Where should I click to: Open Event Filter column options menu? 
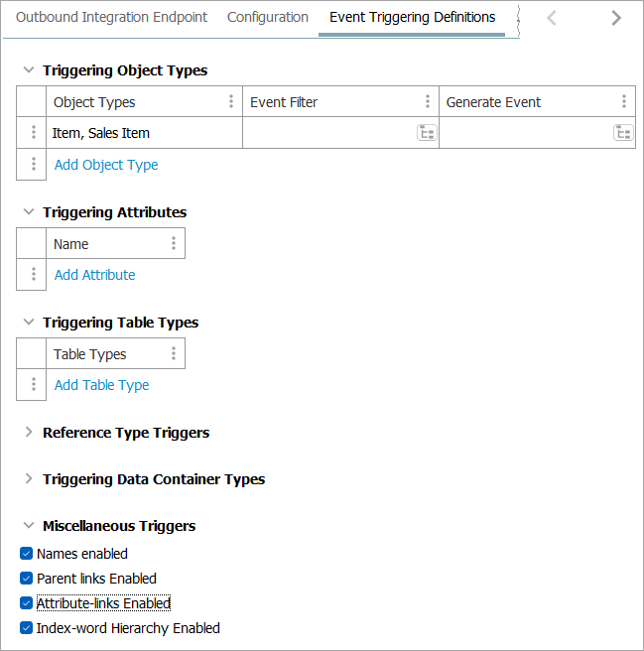(x=428, y=101)
